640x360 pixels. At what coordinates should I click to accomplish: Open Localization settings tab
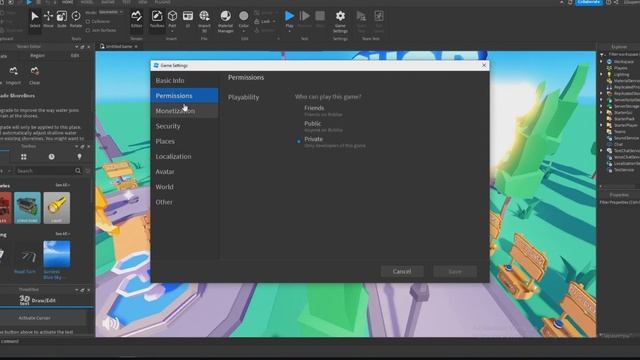click(184, 156)
